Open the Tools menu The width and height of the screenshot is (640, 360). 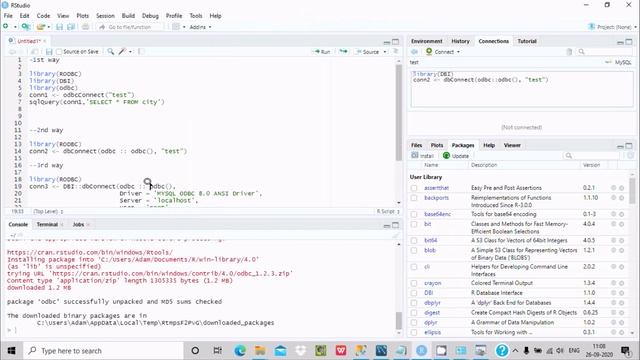[x=196, y=16]
